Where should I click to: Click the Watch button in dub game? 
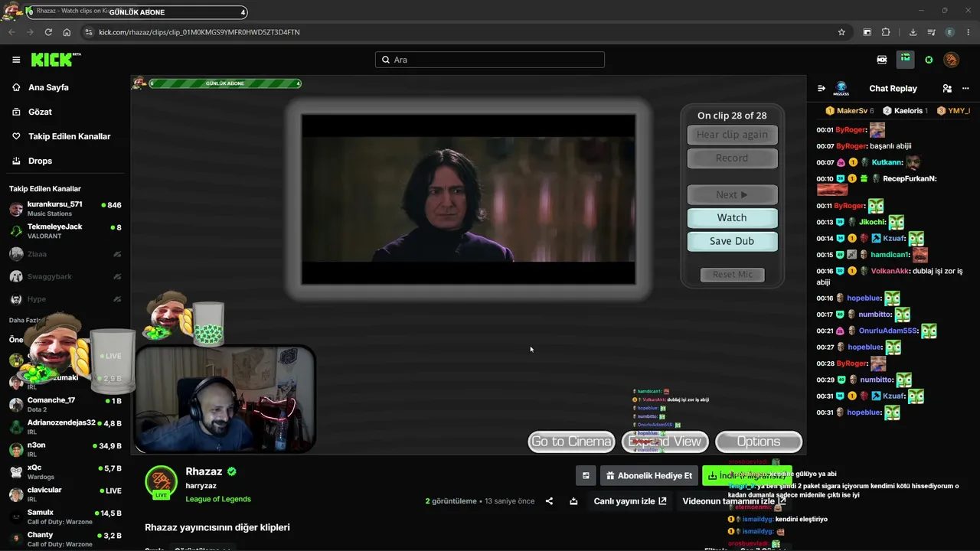point(732,218)
